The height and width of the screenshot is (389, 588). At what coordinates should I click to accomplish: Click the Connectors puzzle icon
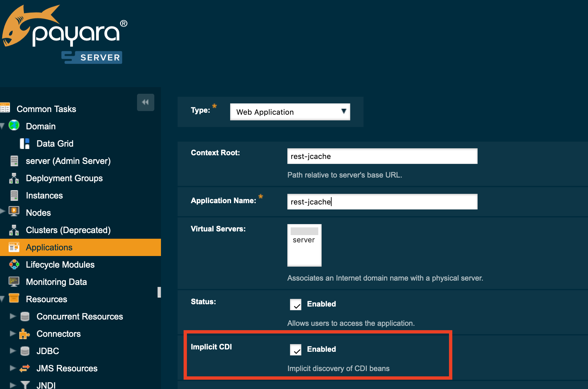point(25,334)
